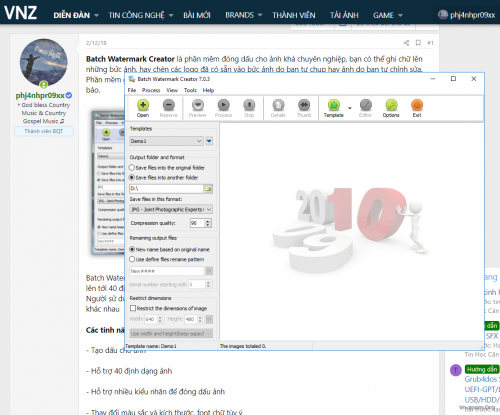The image size is (500, 415).
Task: Click the blue arrow beside Templates combo
Action: [209, 141]
